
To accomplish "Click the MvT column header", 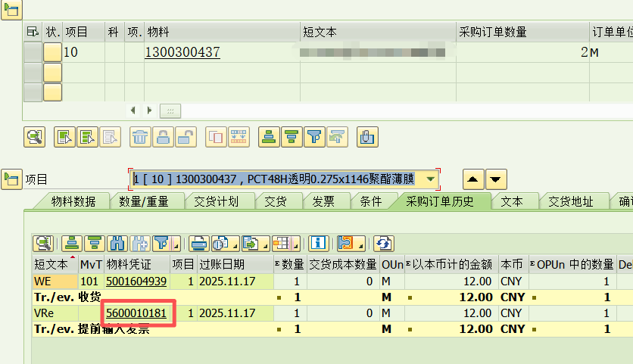I will click(x=91, y=265).
